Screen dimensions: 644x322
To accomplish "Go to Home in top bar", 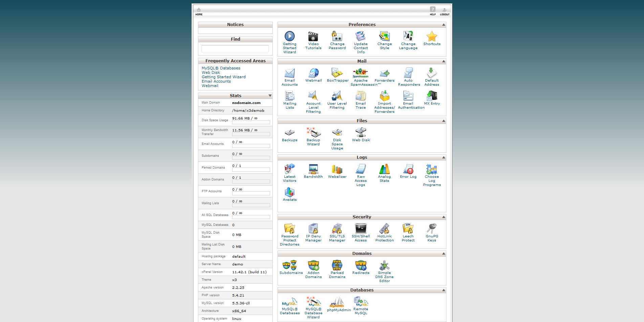I will coord(199,12).
